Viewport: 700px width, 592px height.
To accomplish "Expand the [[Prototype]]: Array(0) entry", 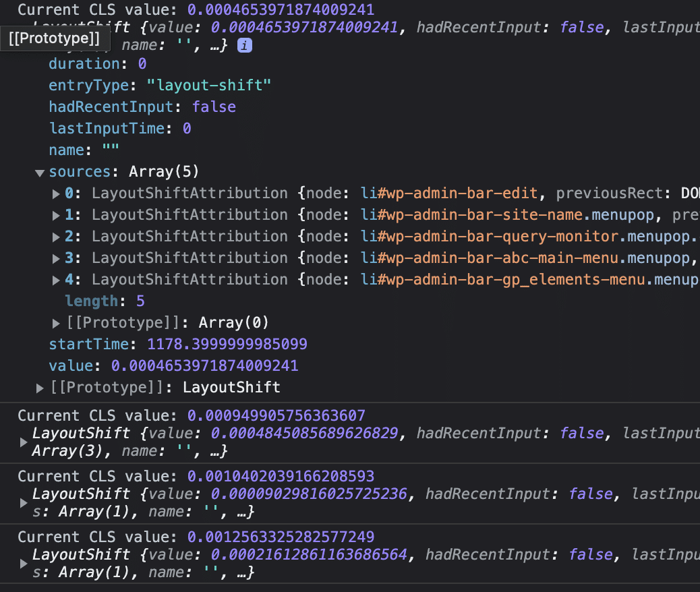I will (x=57, y=323).
